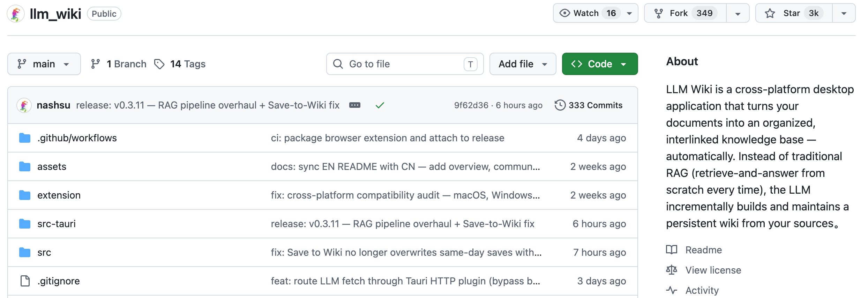
Task: Click the nashsu commit author avatar
Action: (x=24, y=105)
